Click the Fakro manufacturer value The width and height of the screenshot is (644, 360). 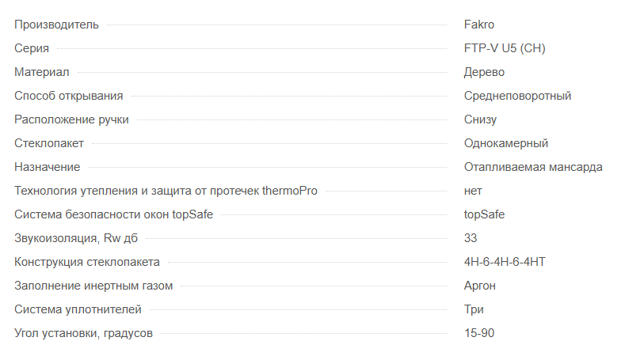click(479, 25)
